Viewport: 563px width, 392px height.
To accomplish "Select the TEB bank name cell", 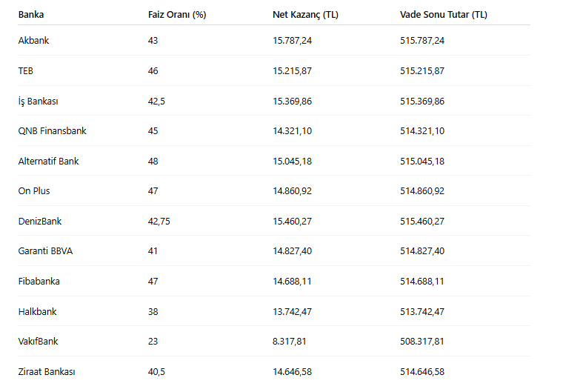I will click(26, 71).
